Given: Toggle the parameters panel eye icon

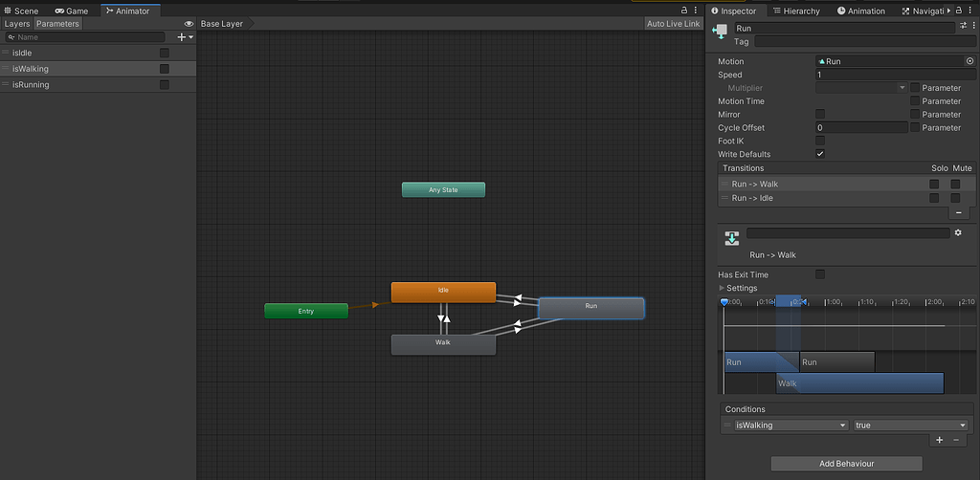Looking at the screenshot, I should (x=189, y=24).
